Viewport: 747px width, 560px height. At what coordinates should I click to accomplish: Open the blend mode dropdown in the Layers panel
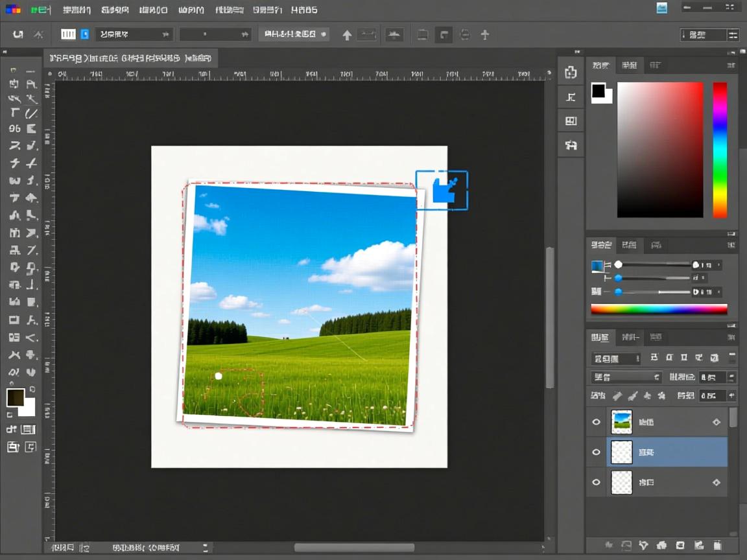point(626,377)
